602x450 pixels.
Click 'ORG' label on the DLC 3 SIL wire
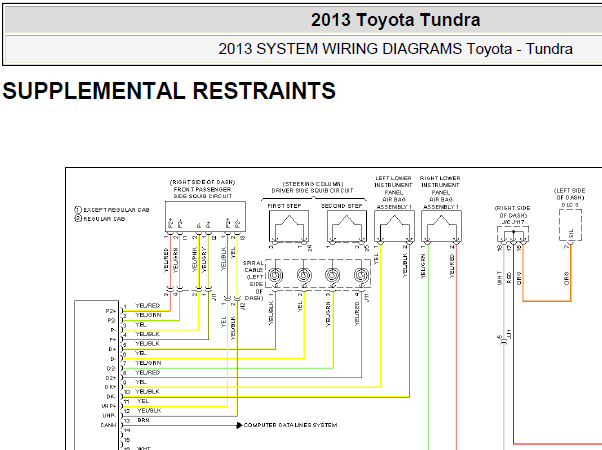click(567, 279)
